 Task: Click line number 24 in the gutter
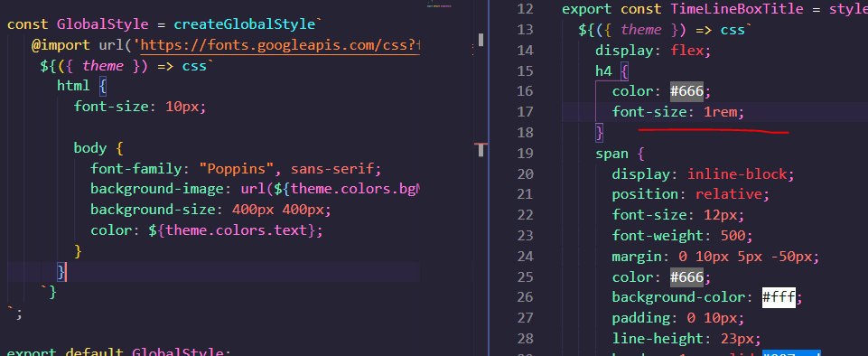(x=525, y=257)
